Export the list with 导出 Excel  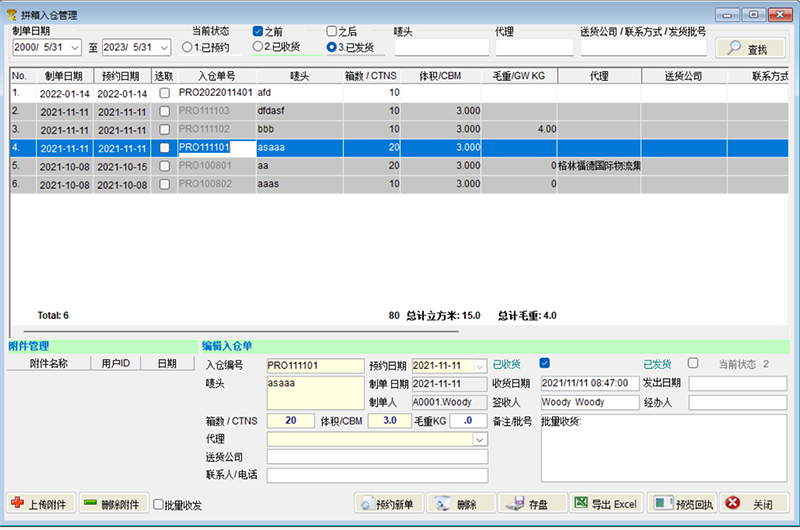(x=605, y=504)
